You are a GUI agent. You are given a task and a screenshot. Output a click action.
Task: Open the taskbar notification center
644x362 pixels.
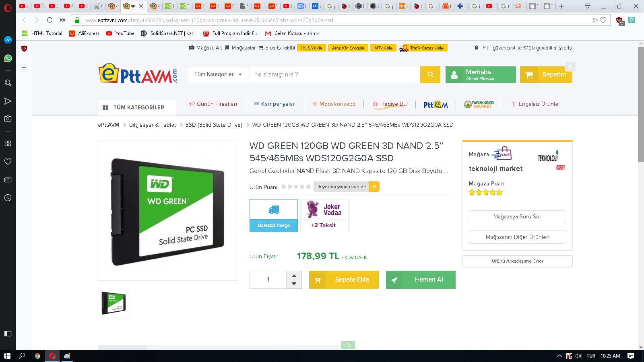coord(631,356)
